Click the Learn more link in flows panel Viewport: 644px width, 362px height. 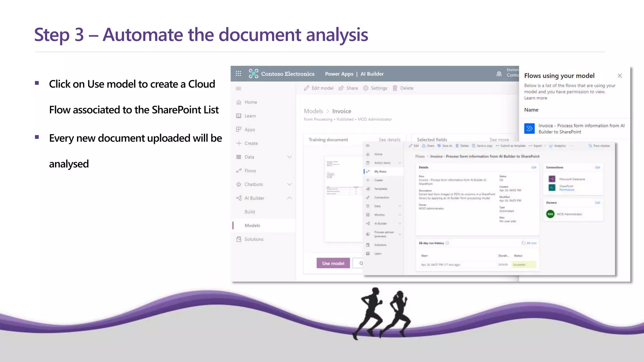coord(536,98)
